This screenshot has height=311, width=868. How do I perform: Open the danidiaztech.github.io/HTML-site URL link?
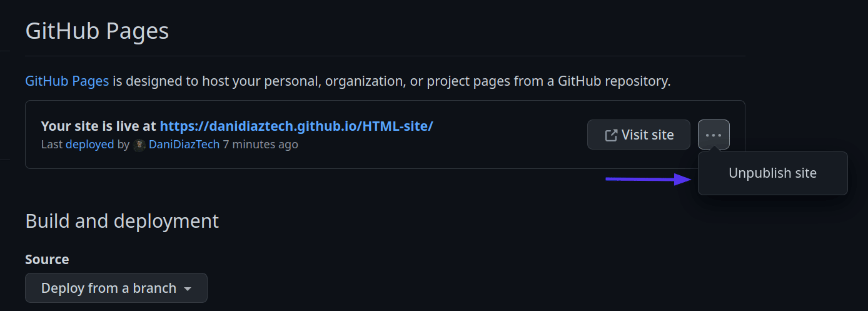tap(296, 126)
